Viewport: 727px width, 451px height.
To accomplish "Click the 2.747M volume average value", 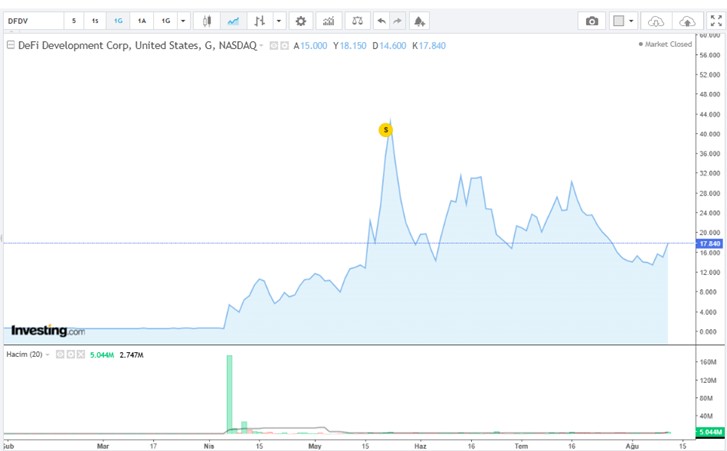I will [132, 355].
